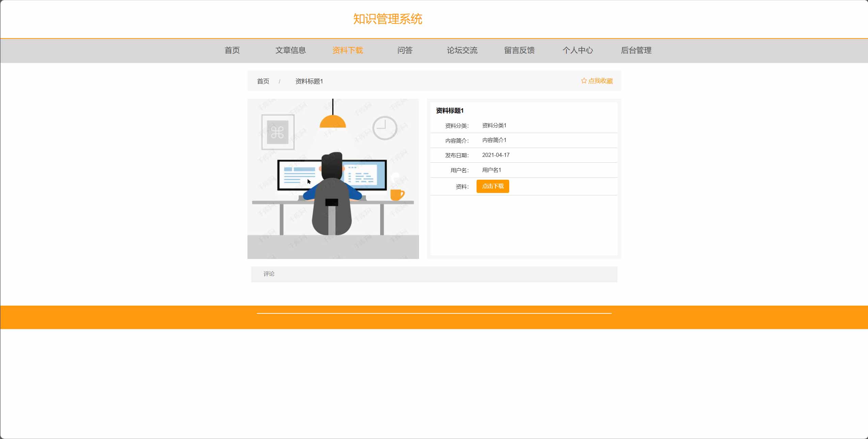868x439 pixels.
Task: Open the 后台管理 navigation tab
Action: pos(636,50)
